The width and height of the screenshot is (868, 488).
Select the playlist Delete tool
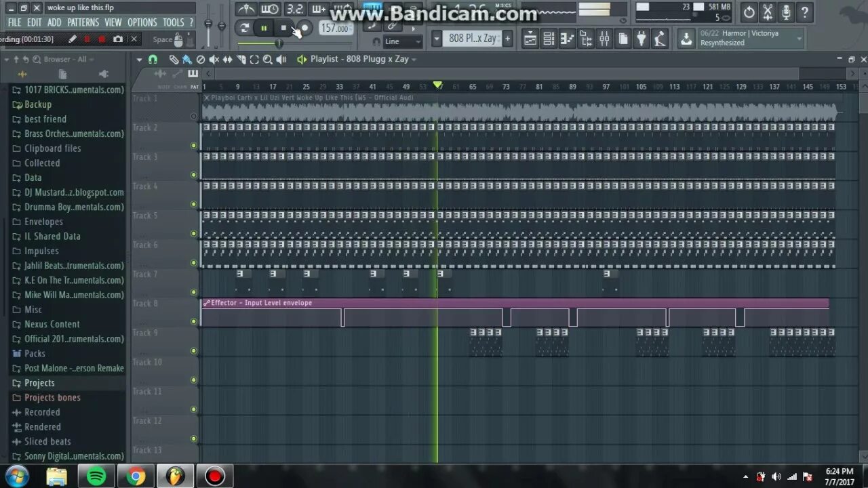click(201, 60)
